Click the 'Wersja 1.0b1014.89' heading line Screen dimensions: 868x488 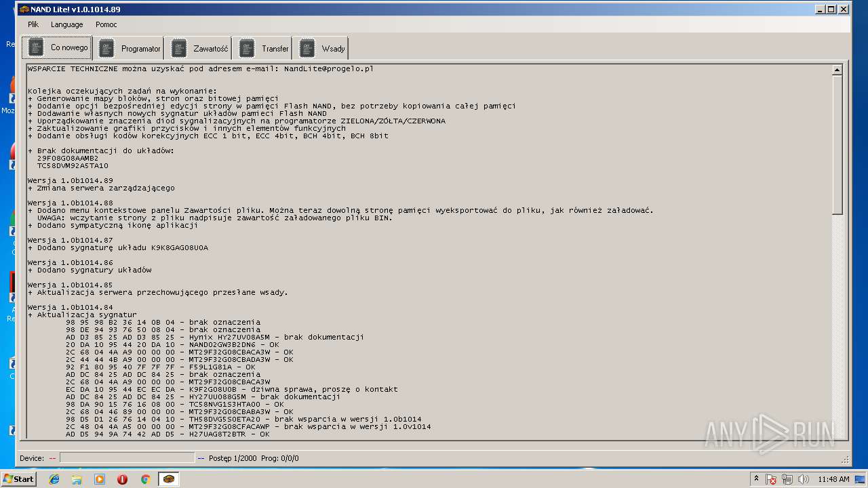pos(71,181)
